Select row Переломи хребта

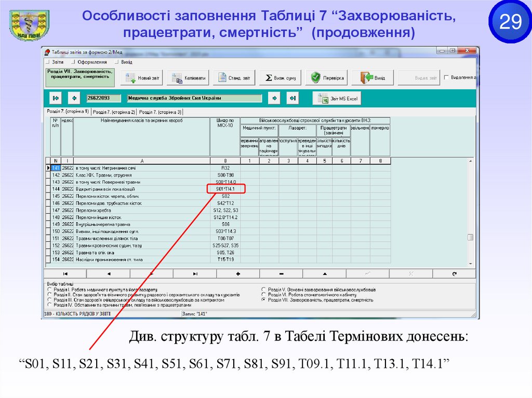(218, 210)
